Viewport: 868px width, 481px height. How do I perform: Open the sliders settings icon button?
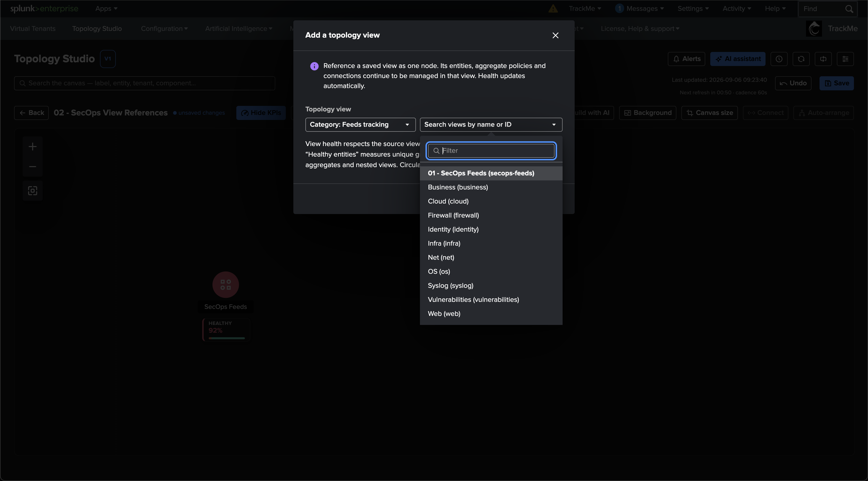pyautogui.click(x=845, y=59)
